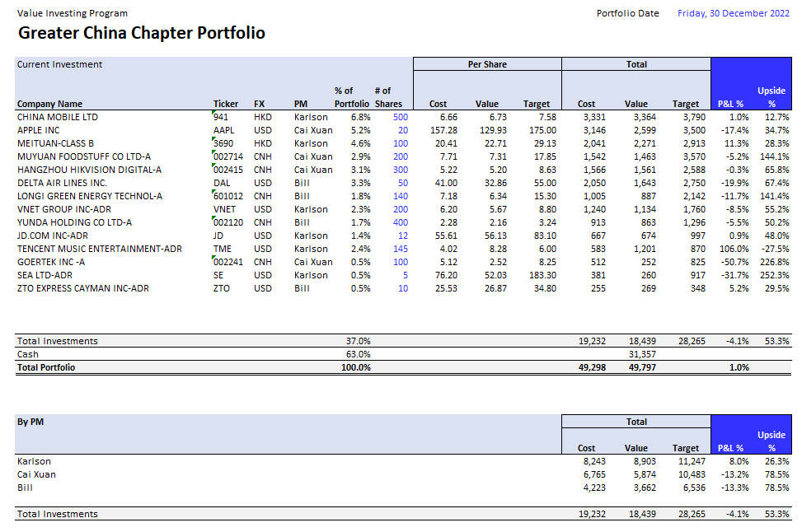
Task: Select the By PM section header
Action: tap(30, 422)
